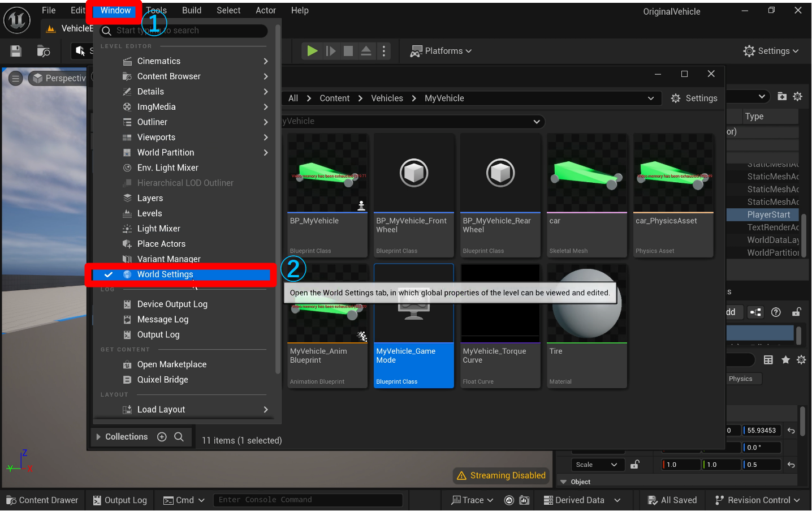Open the breadcrumb path history dropdown
The width and height of the screenshot is (812, 511).
(x=651, y=98)
